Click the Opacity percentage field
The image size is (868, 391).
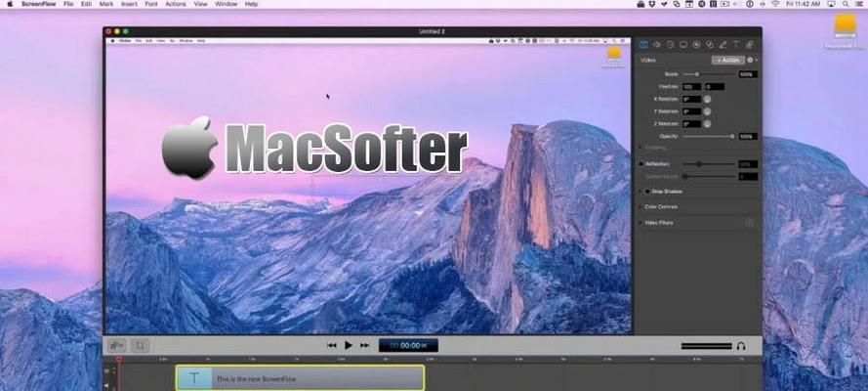(x=748, y=136)
